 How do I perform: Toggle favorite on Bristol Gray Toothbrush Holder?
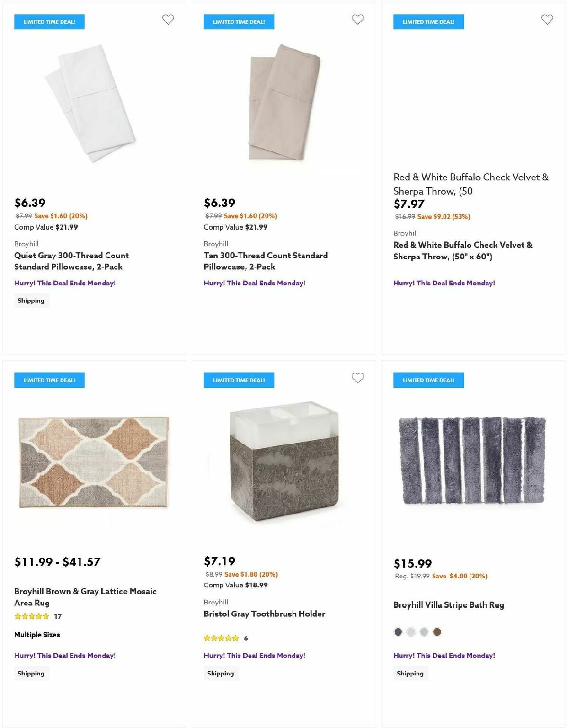pos(357,378)
